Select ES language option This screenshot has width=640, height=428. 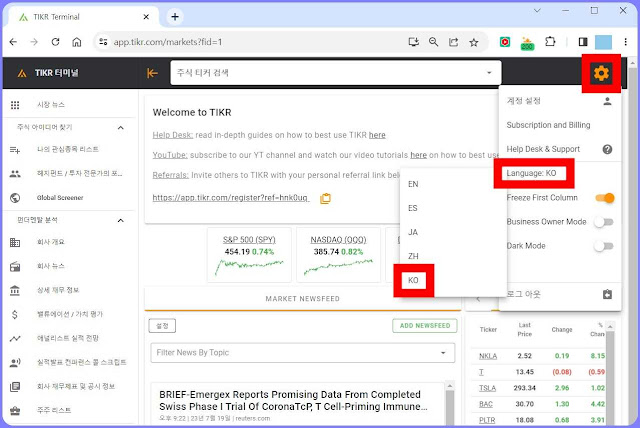(x=413, y=208)
